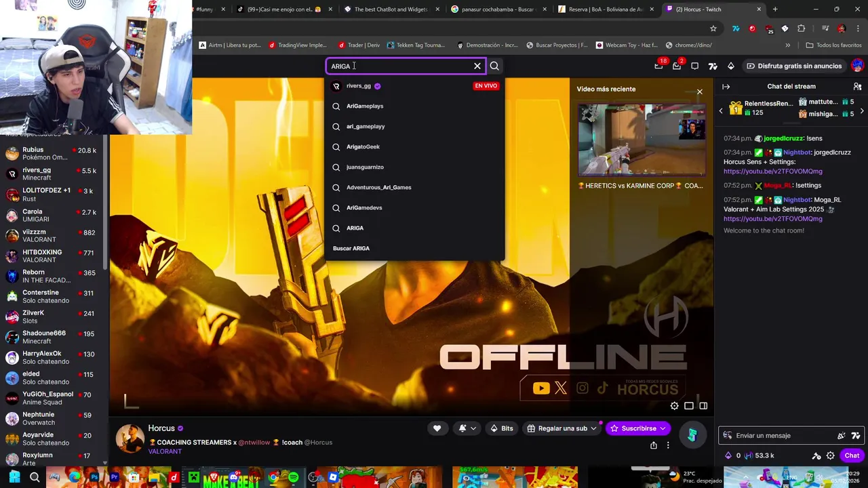Select ari_gameplayy search suggestion
This screenshot has height=488, width=868.
pos(415,127)
